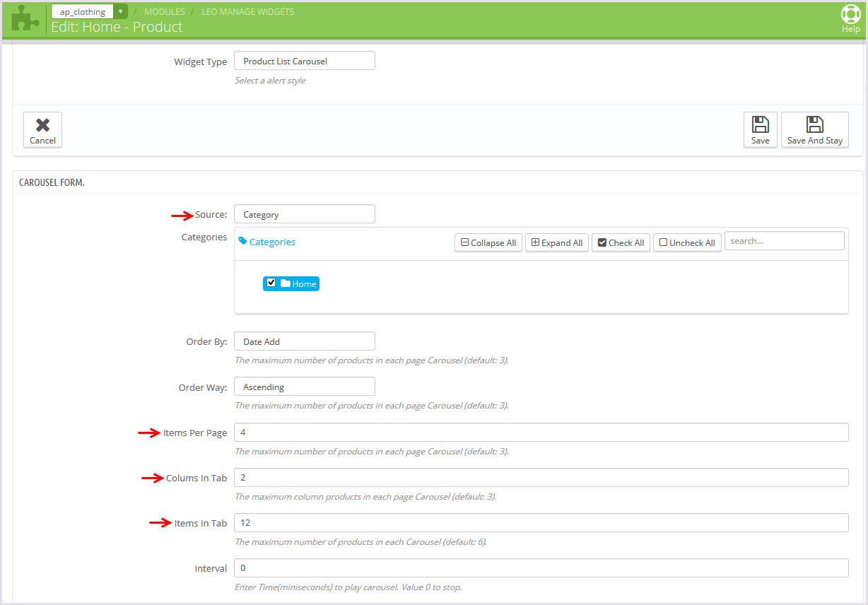Open the ap_clothing shop dropdown arrow
The width and height of the screenshot is (868, 605).
pos(121,12)
